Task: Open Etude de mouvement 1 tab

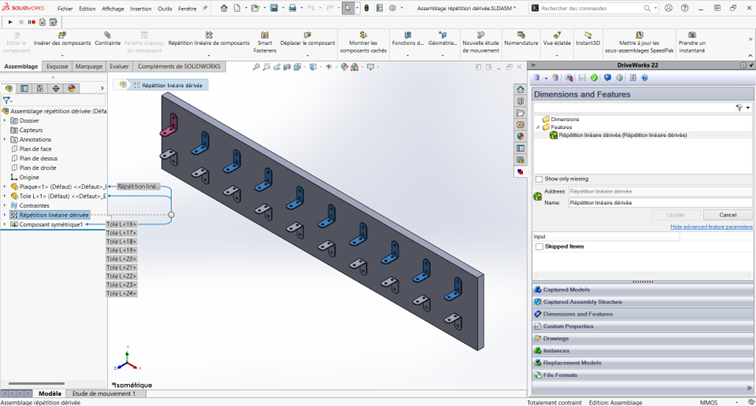Action: [104, 394]
